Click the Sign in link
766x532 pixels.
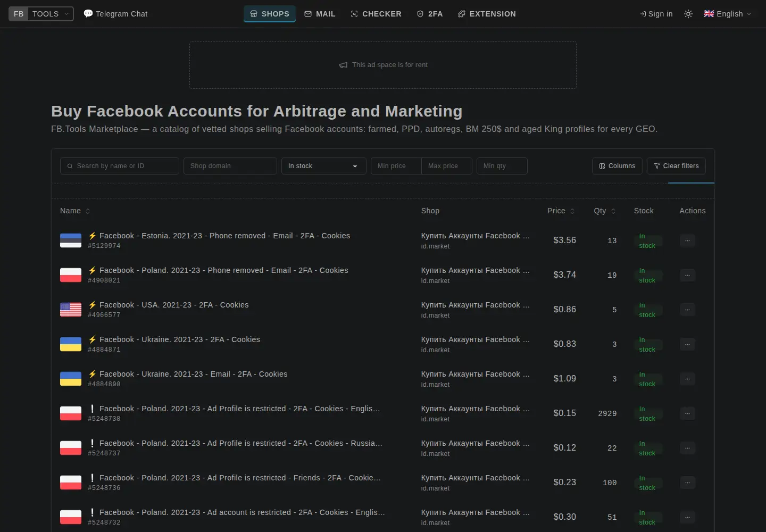[656, 14]
